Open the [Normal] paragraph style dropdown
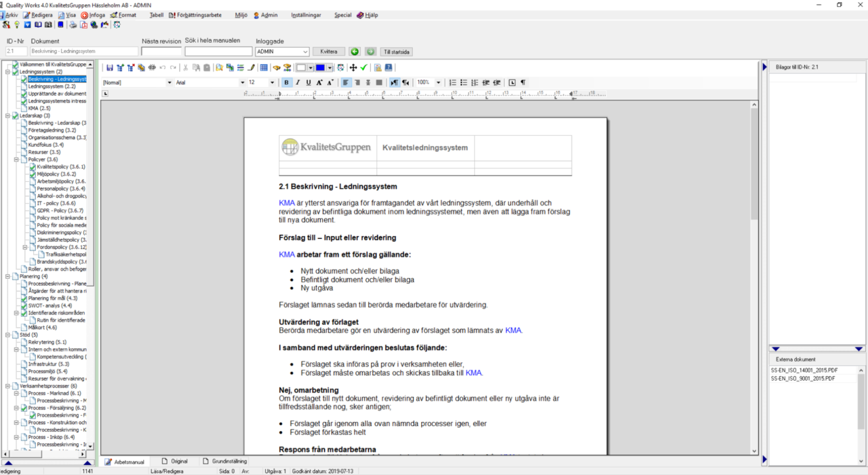868x475 pixels. pyautogui.click(x=170, y=82)
